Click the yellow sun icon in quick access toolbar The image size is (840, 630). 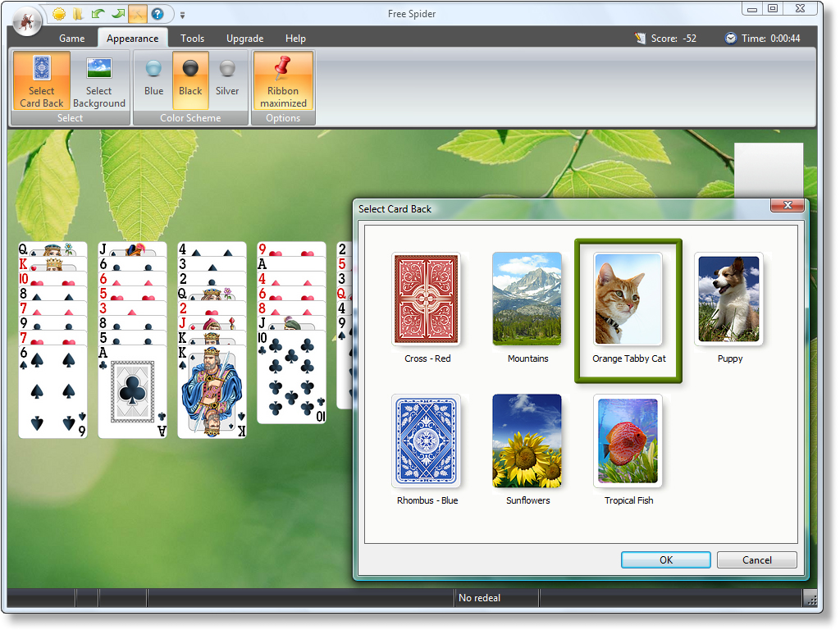click(59, 14)
